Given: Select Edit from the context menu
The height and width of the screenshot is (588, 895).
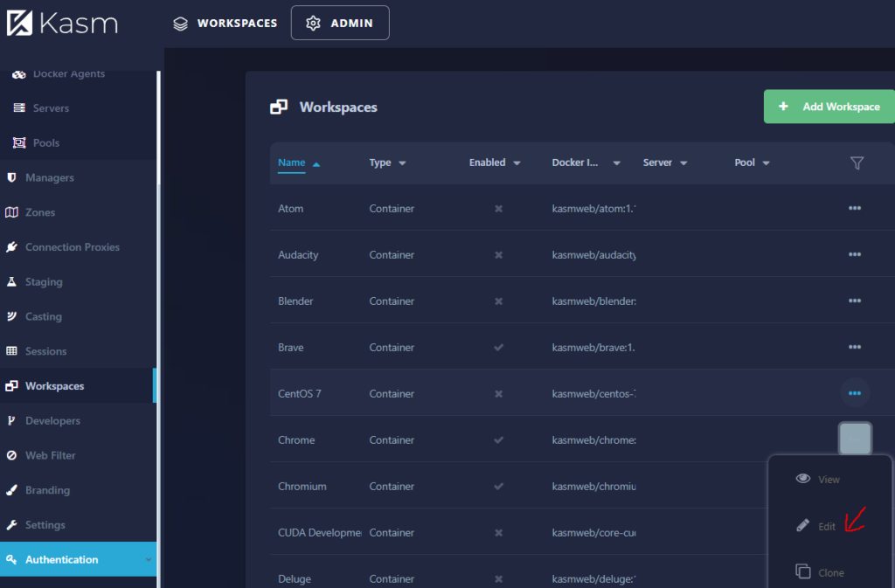Looking at the screenshot, I should [x=816, y=526].
